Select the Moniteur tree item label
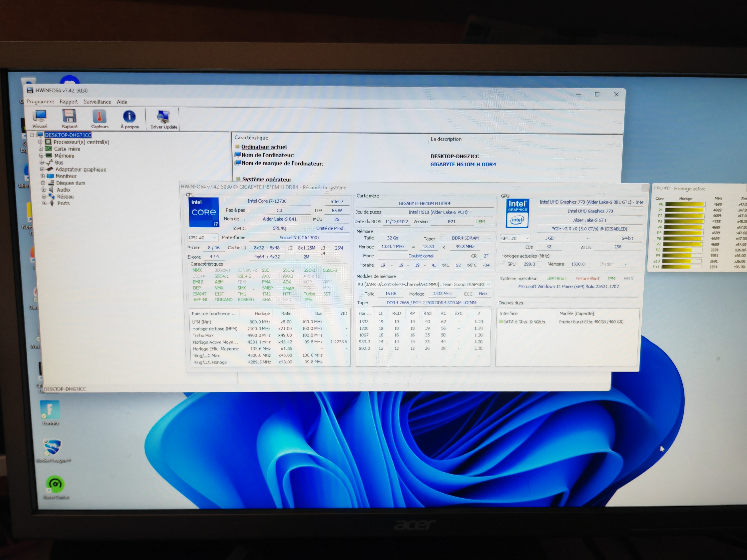Screen dimensions: 747x560 pyautogui.click(x=66, y=176)
